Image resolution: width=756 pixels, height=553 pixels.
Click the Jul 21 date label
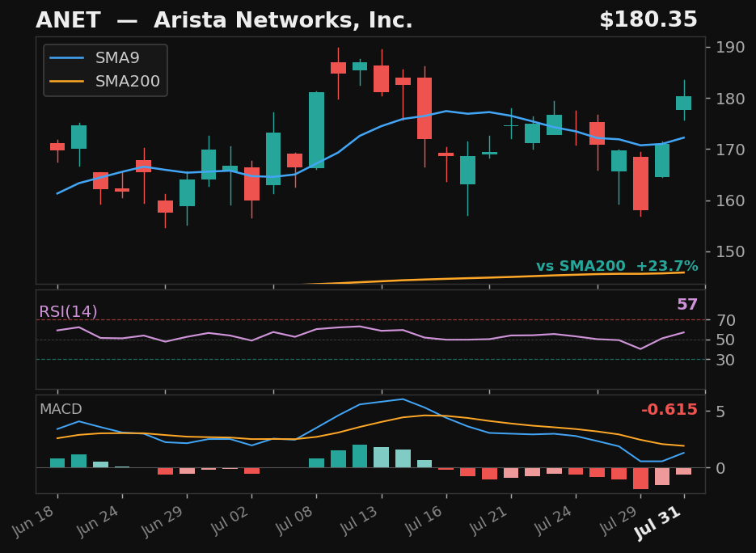[488, 521]
